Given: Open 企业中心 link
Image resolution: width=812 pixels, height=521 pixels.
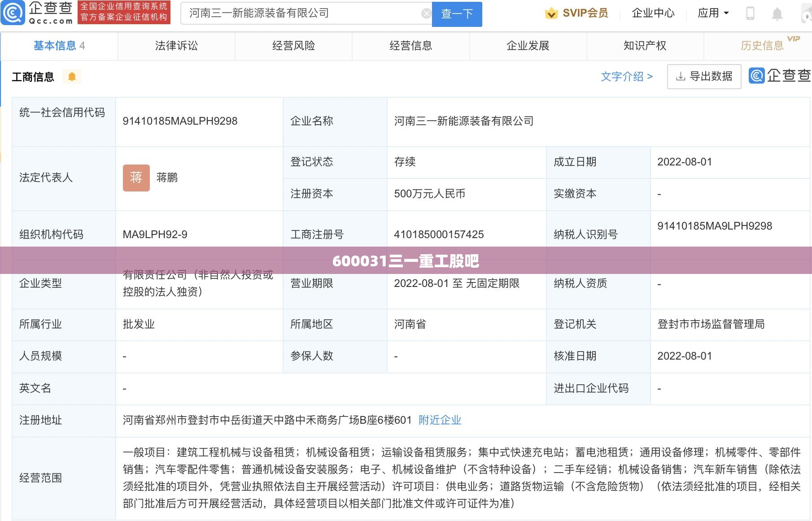Looking at the screenshot, I should [653, 13].
